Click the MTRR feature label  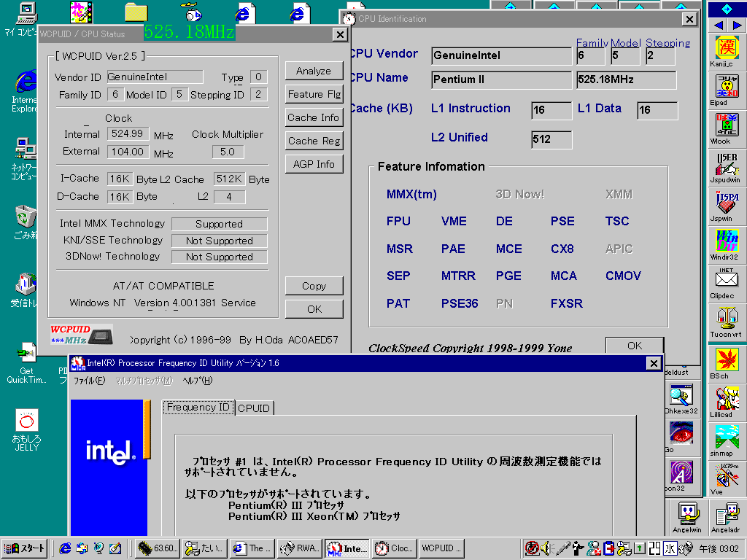458,276
